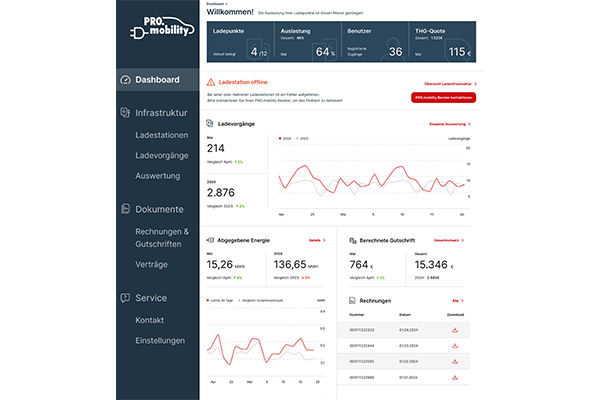Click the Dokumente folder icon
Viewport: 600px width, 400px height.
(x=124, y=210)
